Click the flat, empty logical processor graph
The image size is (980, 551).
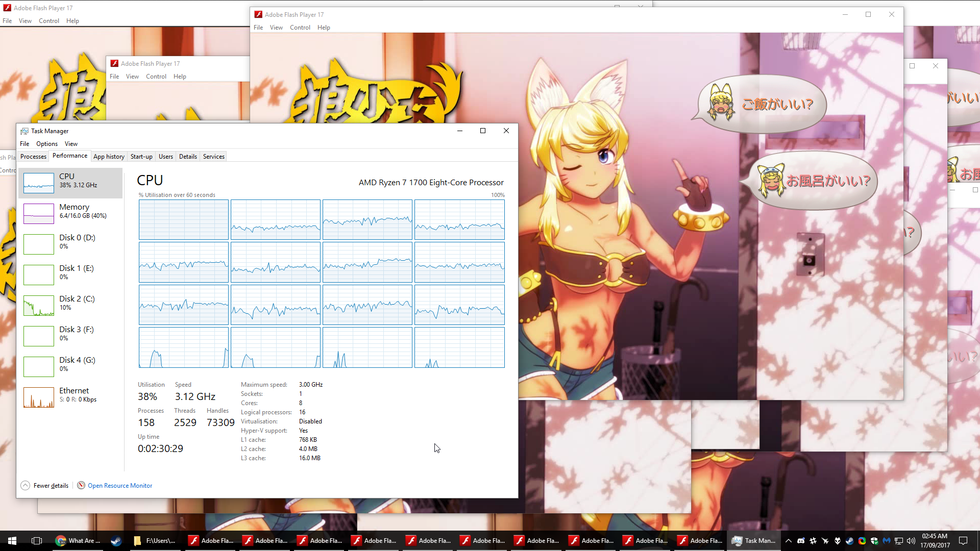coord(184,219)
